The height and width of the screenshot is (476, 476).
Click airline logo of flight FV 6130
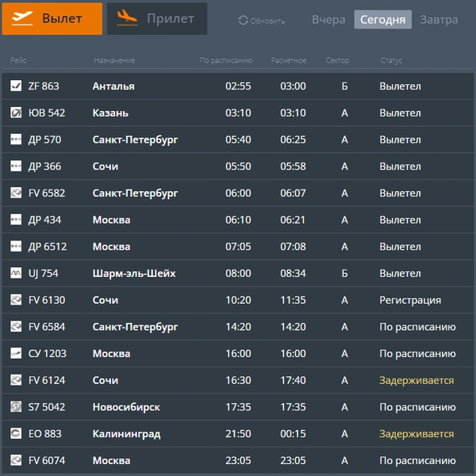[16, 300]
